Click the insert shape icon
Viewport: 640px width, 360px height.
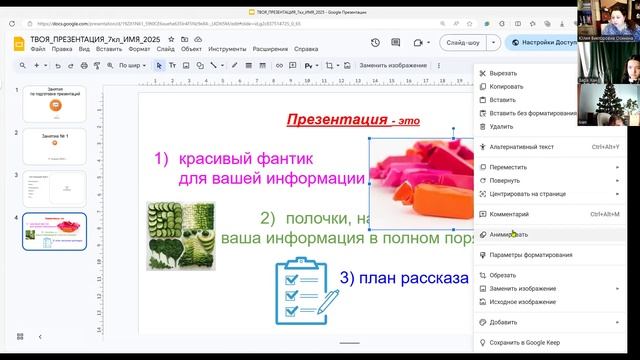(x=200, y=65)
